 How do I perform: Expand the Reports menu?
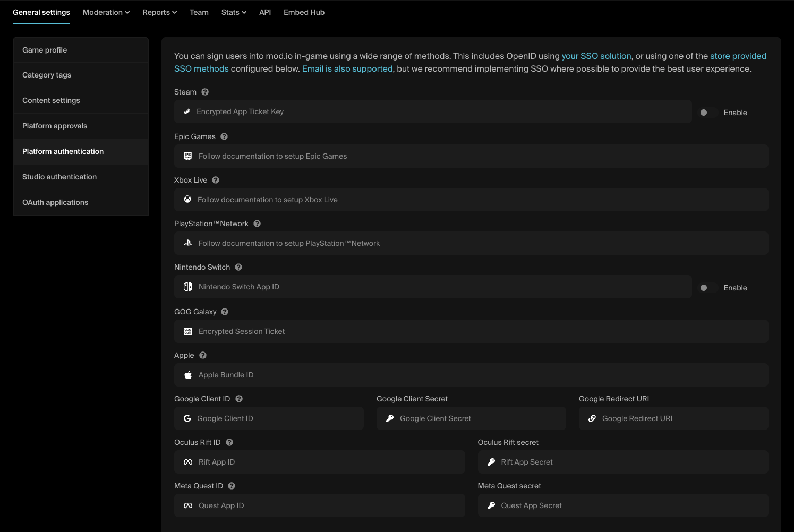tap(159, 12)
